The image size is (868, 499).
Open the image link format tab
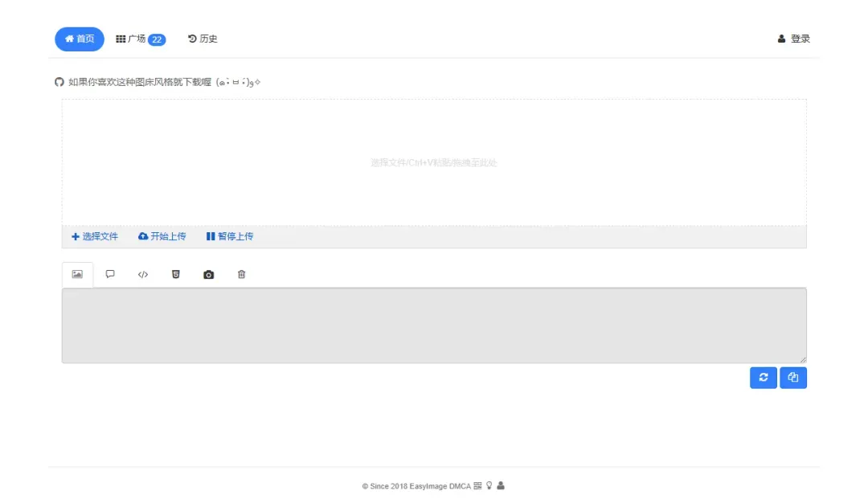tap(77, 275)
